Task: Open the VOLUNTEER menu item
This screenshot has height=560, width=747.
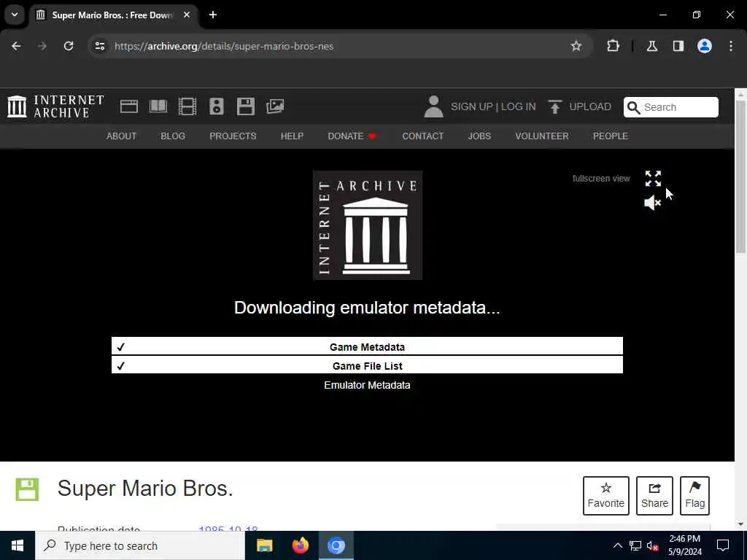Action: pos(542,136)
